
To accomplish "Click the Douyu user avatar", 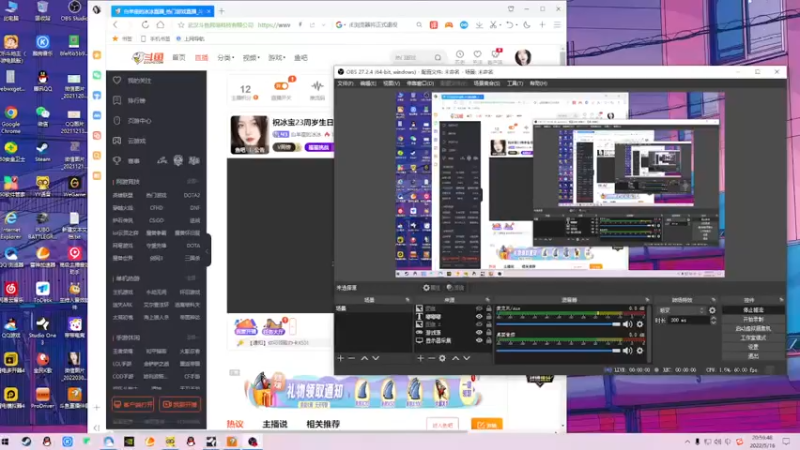I will pyautogui.click(x=523, y=57).
